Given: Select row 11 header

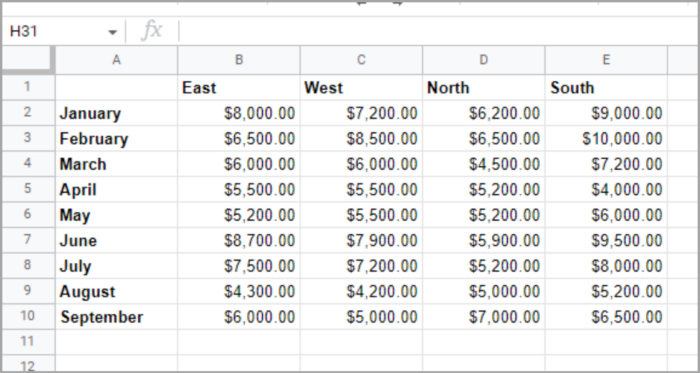Looking at the screenshot, I should pyautogui.click(x=28, y=341).
